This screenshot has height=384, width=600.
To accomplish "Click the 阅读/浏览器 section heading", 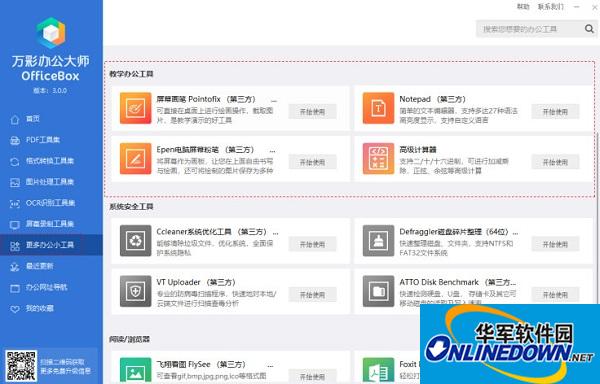I will click(x=129, y=339).
